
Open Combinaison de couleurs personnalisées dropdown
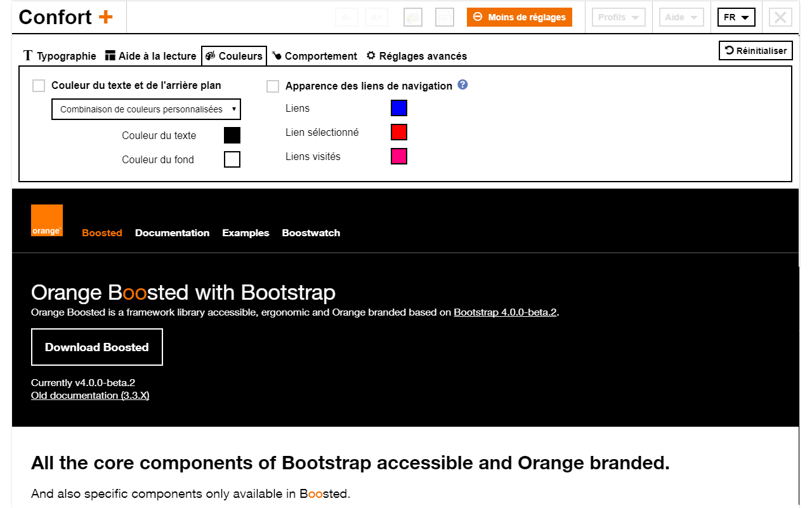(146, 109)
